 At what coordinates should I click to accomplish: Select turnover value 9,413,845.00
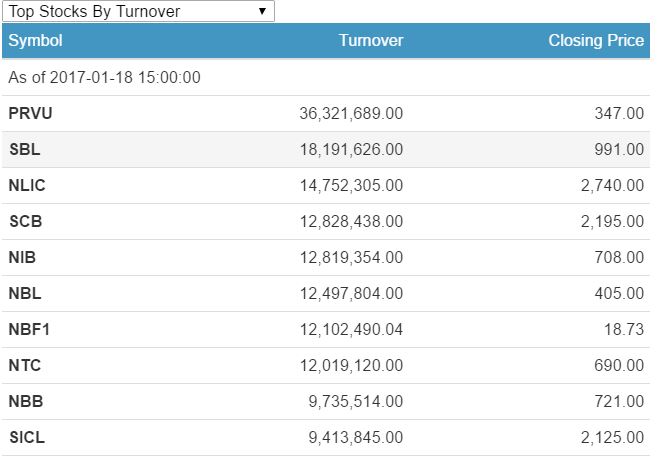click(x=356, y=438)
